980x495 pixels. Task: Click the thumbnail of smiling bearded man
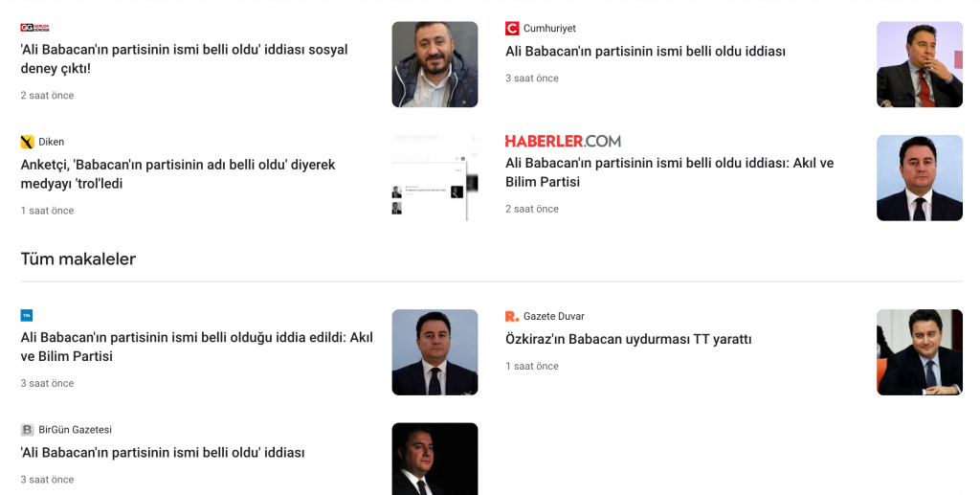point(435,64)
